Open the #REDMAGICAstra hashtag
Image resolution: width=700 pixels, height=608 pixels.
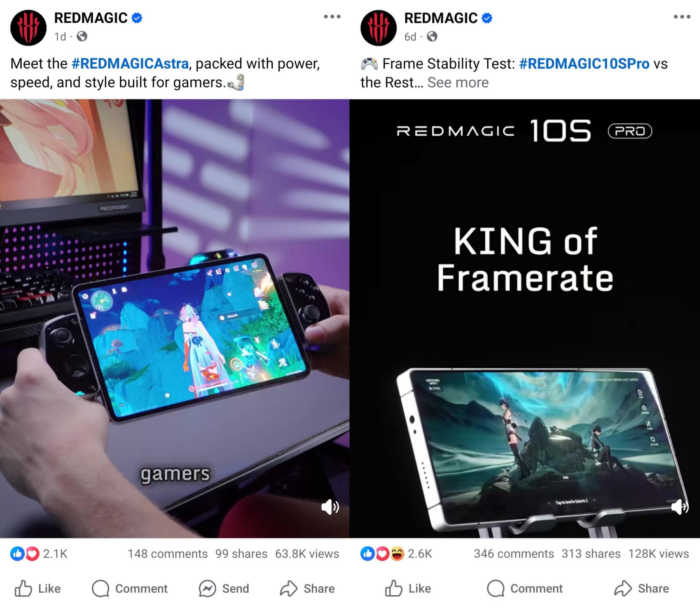click(x=130, y=64)
